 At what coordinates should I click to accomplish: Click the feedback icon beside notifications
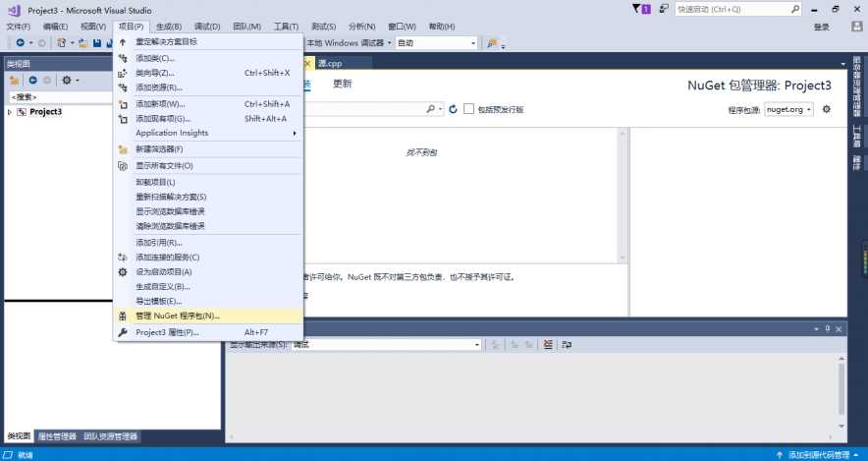pos(663,9)
